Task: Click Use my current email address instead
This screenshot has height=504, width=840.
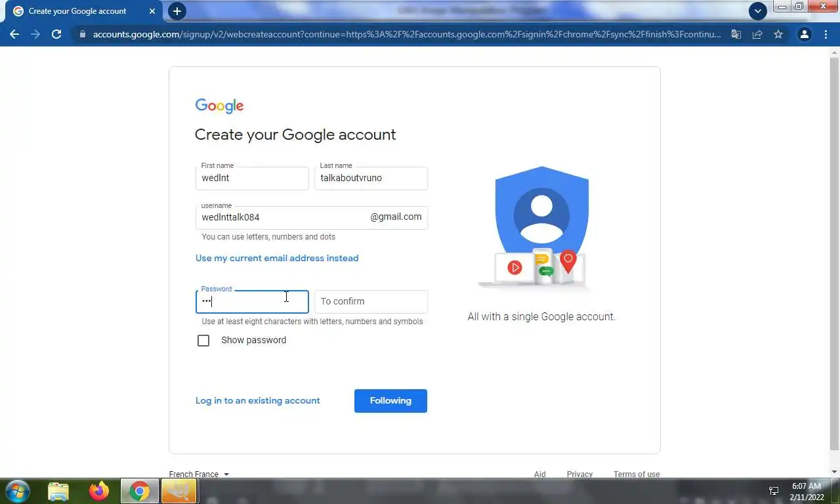Action: pos(277,258)
